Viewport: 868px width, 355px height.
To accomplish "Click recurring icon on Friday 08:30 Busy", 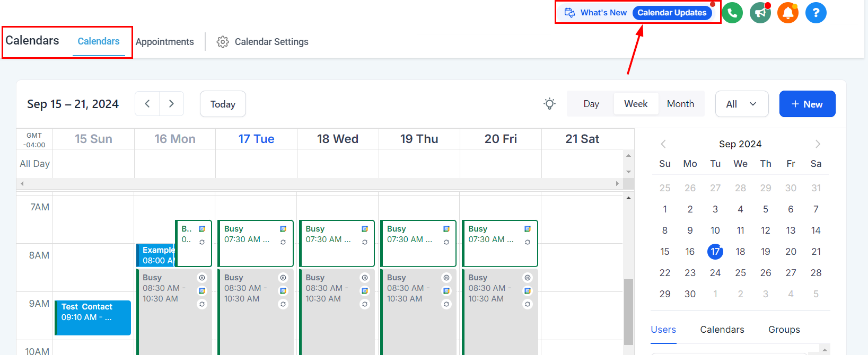I will click(x=528, y=304).
